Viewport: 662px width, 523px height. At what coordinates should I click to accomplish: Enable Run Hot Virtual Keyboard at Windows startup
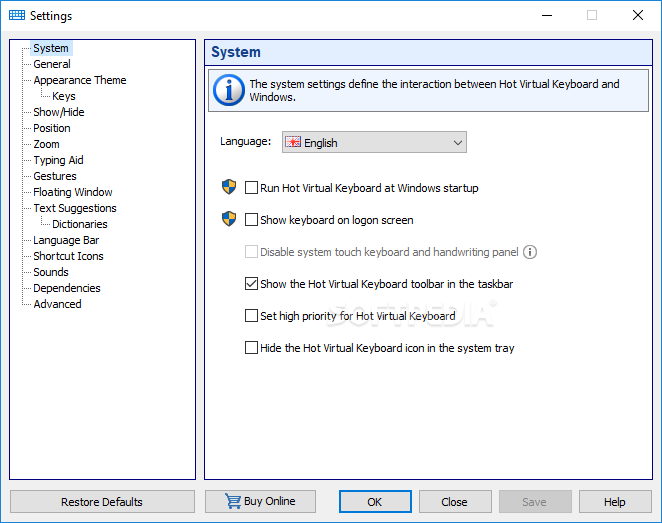tap(251, 188)
